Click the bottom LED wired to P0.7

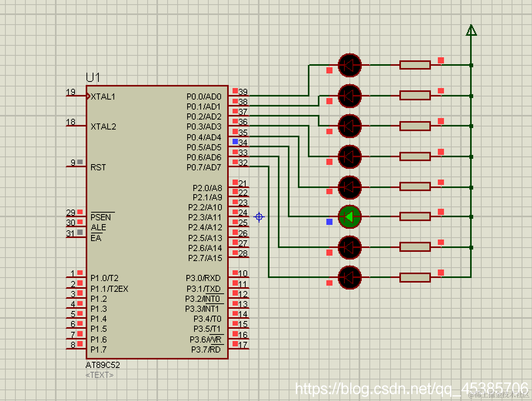pyautogui.click(x=349, y=277)
